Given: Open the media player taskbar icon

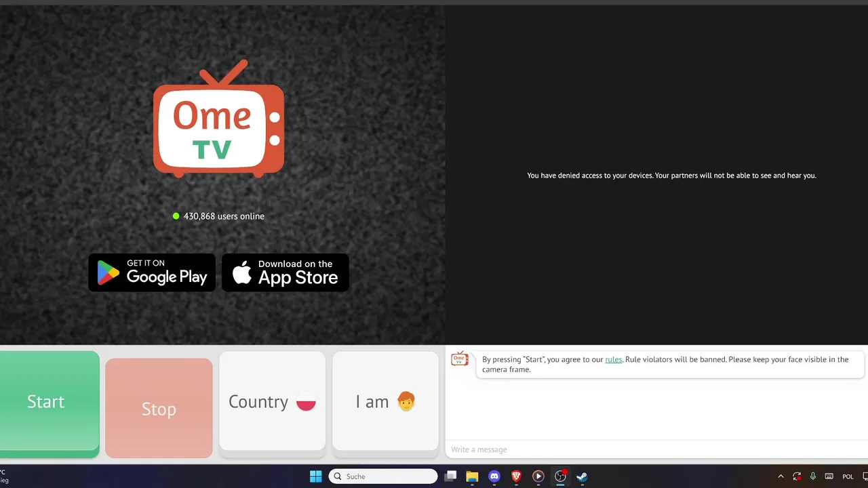Looking at the screenshot, I should pos(538,476).
